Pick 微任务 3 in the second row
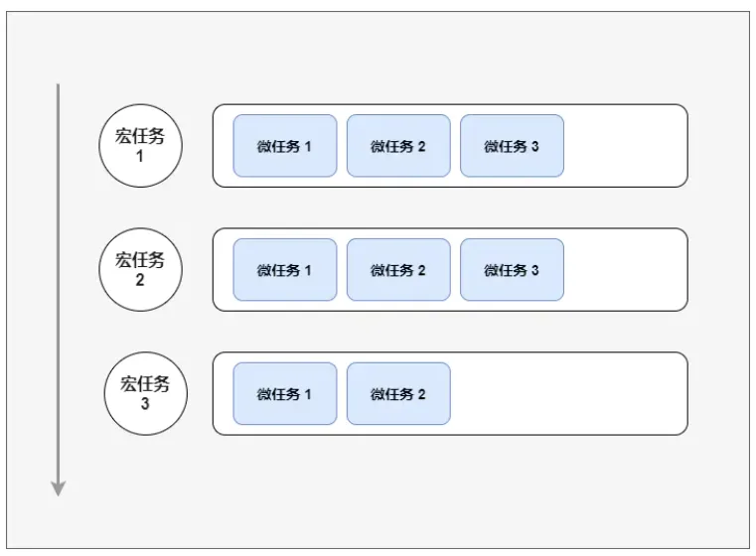This screenshot has height=556, width=756. pyautogui.click(x=512, y=269)
